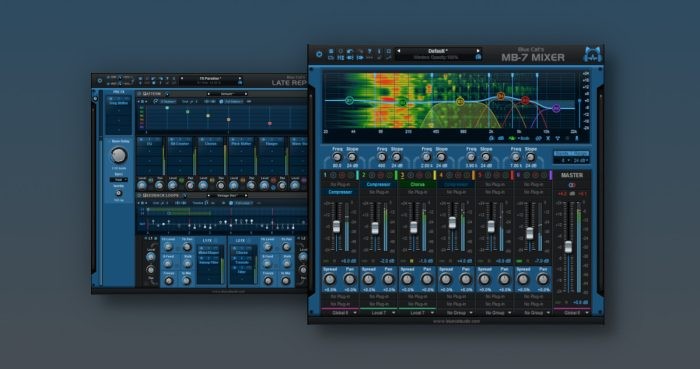This screenshot has height=369, width=700.
Task: Toggle band 4 bypass button
Action: pos(450,175)
